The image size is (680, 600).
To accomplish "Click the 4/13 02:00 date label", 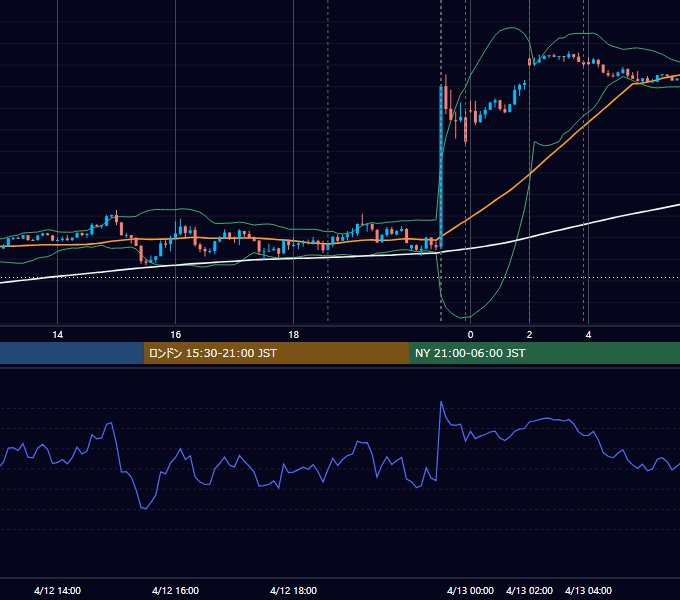I will [x=529, y=590].
